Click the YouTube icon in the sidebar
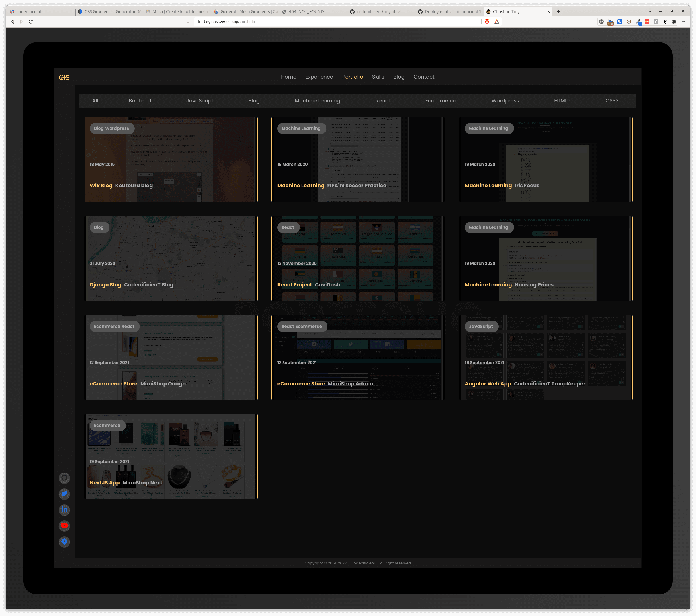The image size is (696, 616). point(64,526)
